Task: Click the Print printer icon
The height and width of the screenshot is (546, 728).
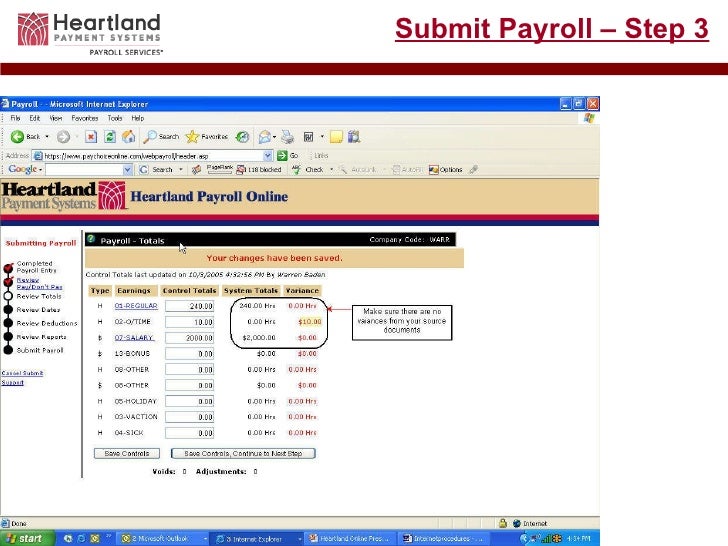Action: coord(288,136)
